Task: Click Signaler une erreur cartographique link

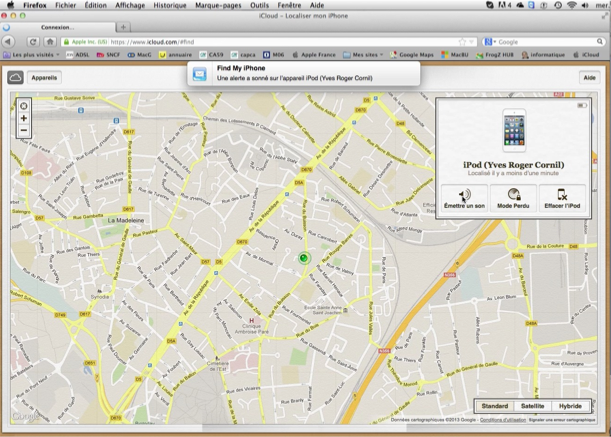Action: point(562,420)
